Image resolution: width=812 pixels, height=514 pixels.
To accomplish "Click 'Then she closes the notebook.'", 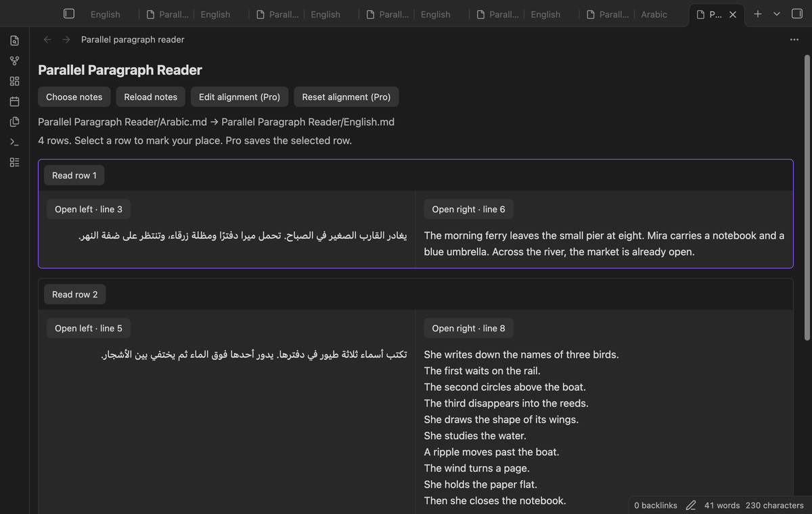I will tap(495, 500).
